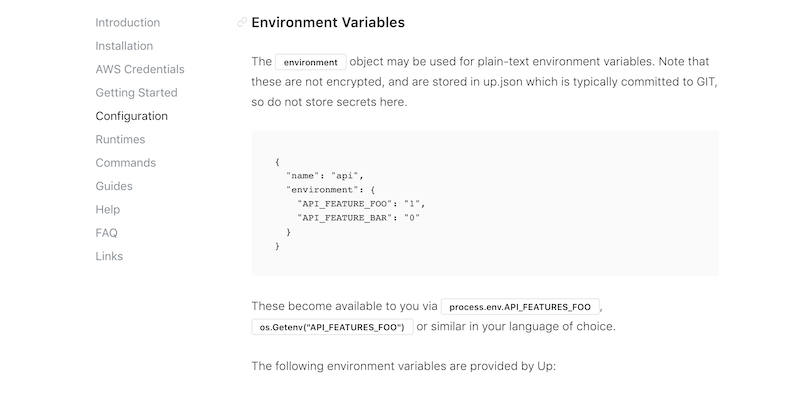The image size is (800, 402).
Task: Click the sentence about variables provided by Up
Action: [x=403, y=366]
